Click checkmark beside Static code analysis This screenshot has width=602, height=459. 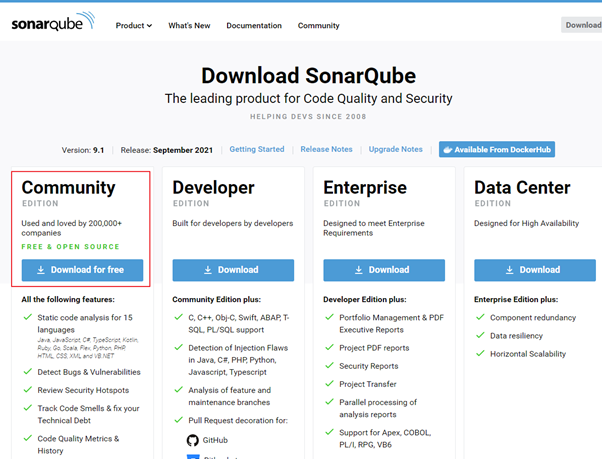(x=28, y=317)
